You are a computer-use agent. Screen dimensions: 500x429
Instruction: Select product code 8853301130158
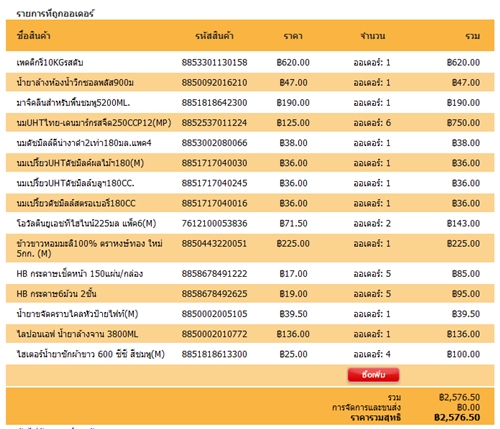[x=214, y=62]
